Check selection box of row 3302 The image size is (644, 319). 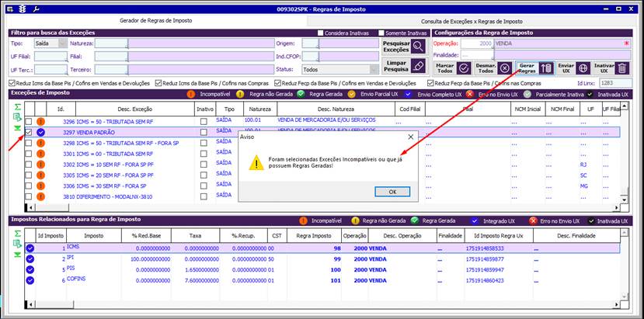coord(28,165)
